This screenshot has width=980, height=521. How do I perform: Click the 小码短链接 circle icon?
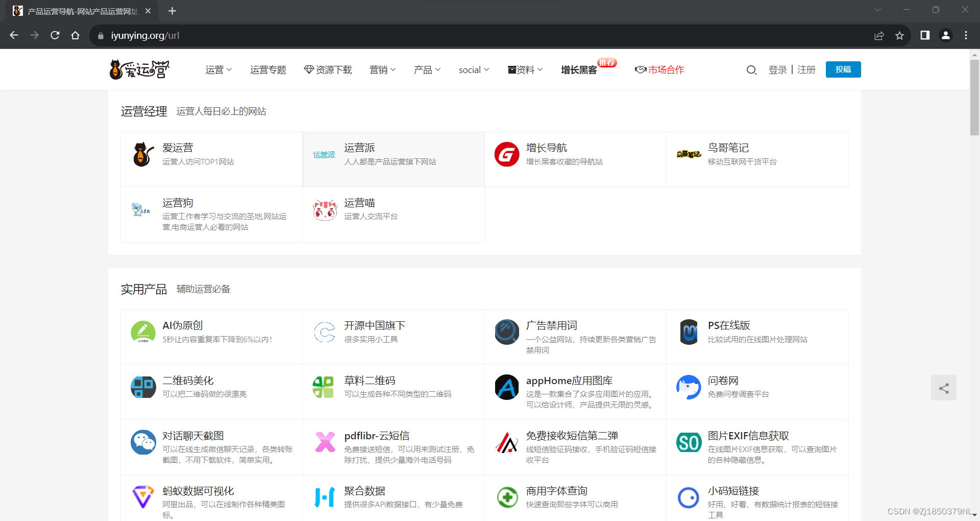[x=689, y=498]
